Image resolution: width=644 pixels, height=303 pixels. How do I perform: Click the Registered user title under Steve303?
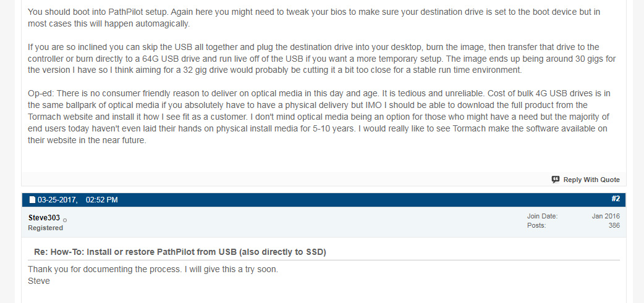(x=46, y=228)
